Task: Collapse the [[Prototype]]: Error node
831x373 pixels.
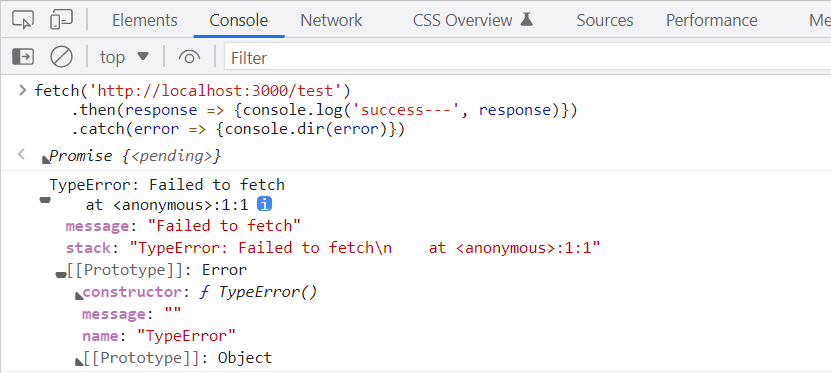Action: tap(61, 274)
